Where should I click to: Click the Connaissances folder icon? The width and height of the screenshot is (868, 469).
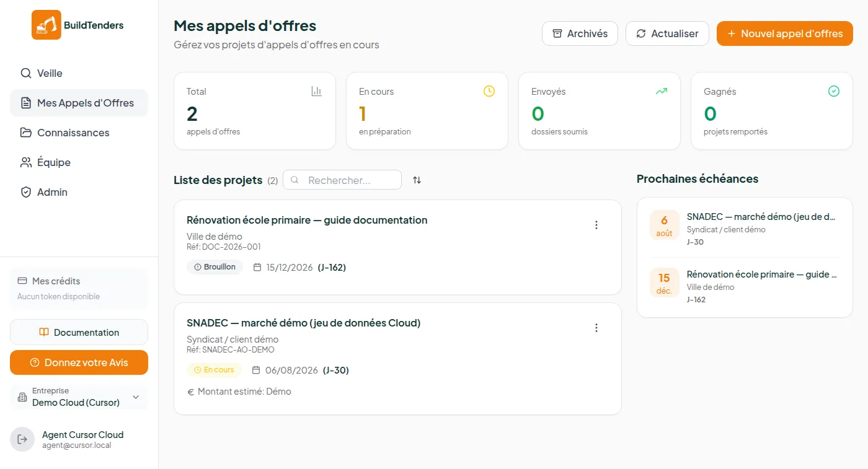(26, 133)
